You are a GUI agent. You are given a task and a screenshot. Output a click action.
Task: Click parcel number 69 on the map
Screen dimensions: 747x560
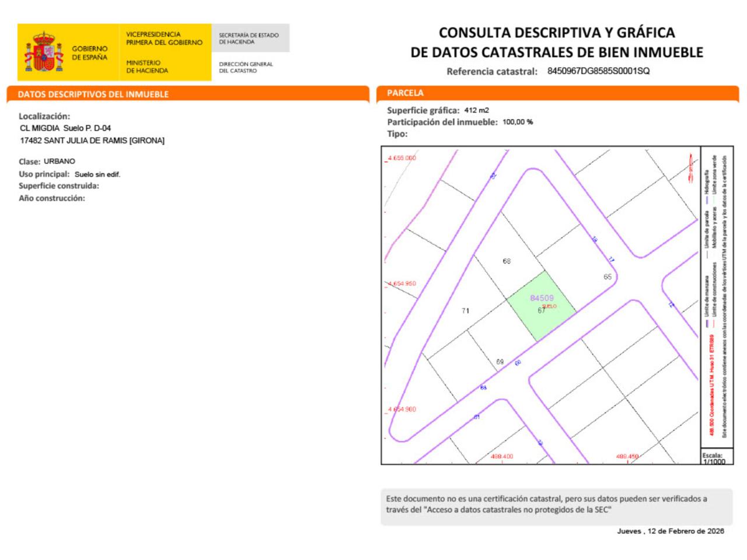pyautogui.click(x=500, y=362)
